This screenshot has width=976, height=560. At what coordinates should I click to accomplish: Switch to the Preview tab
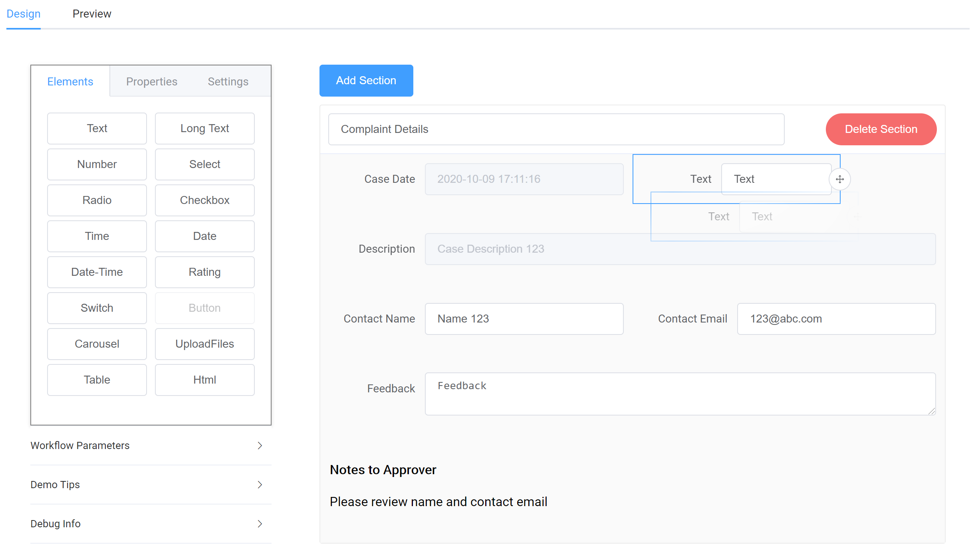[92, 14]
